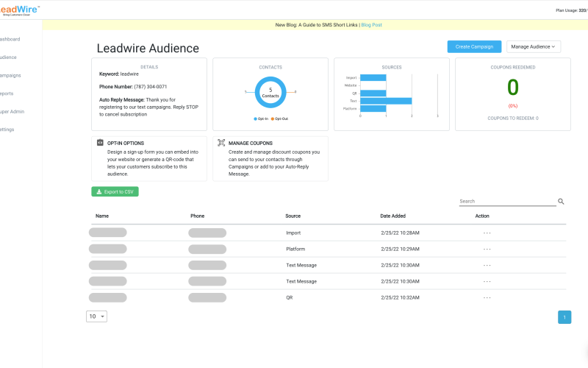Expand the Manage Audience dropdown
Viewport: 588px width, 368px height.
(534, 46)
